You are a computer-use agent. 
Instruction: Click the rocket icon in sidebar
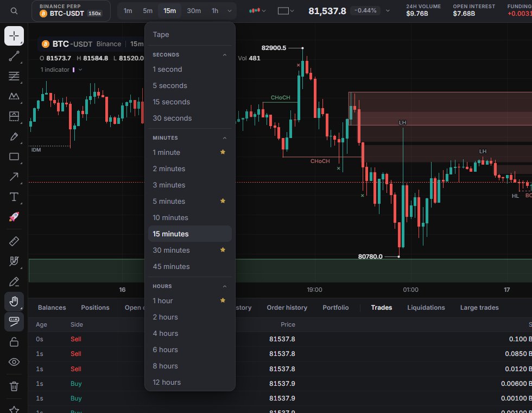pyautogui.click(x=14, y=217)
